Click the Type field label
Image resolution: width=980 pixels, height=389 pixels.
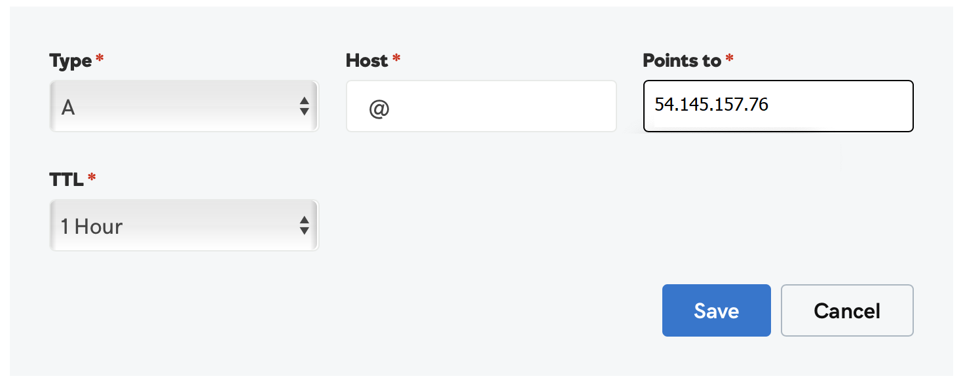pyautogui.click(x=70, y=61)
